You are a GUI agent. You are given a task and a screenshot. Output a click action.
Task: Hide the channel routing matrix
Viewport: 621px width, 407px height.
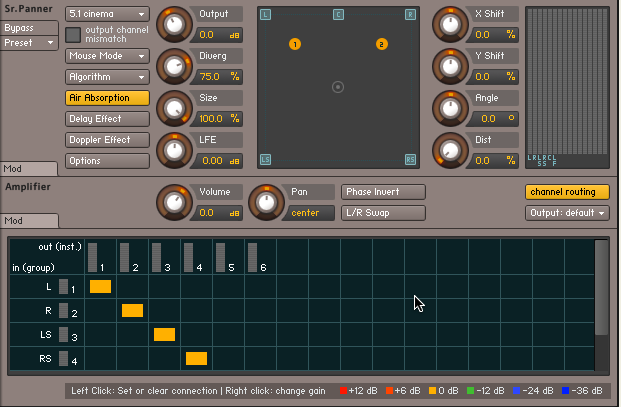pos(567,192)
